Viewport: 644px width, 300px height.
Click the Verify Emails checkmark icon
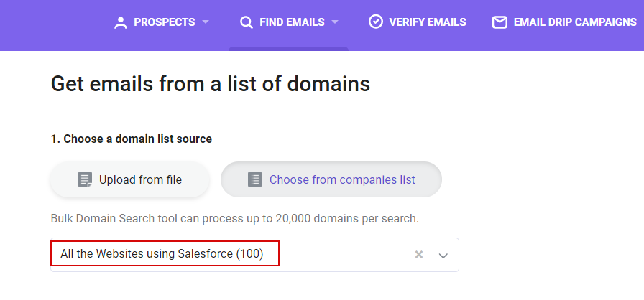pos(376,22)
